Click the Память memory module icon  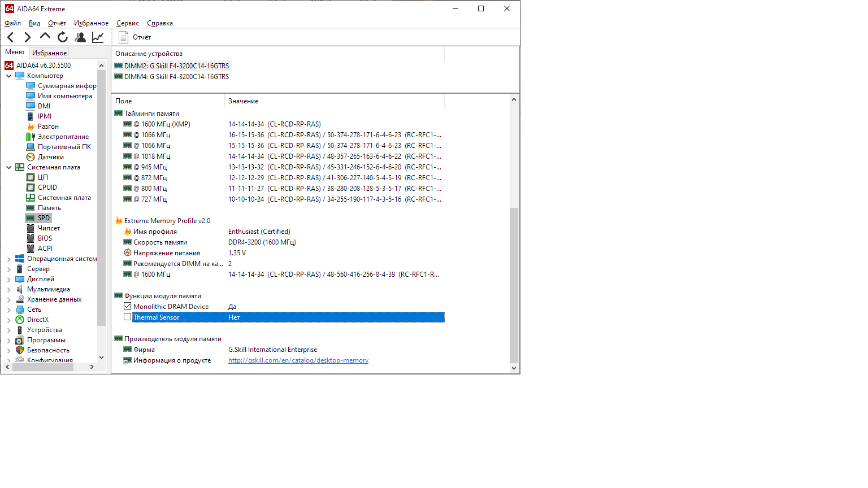pos(31,208)
